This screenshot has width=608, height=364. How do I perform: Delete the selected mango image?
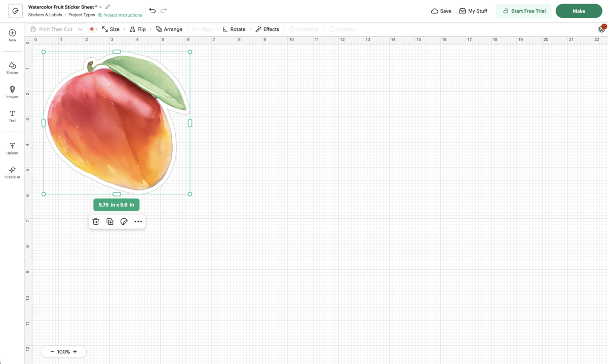(96, 222)
